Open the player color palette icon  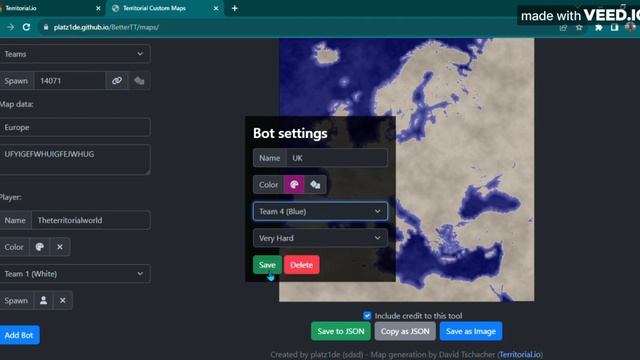pyautogui.click(x=40, y=247)
